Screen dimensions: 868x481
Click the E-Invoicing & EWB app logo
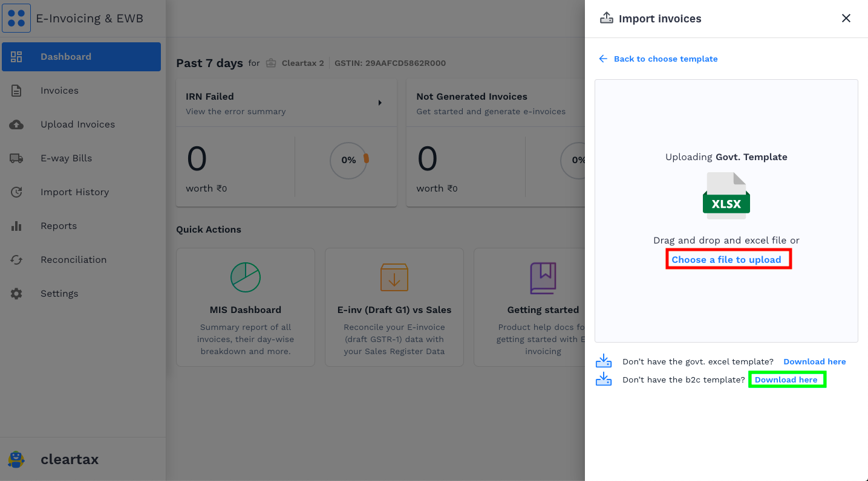tap(16, 18)
